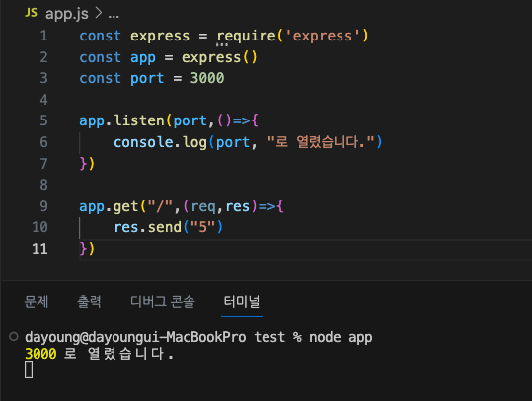Click line number 5 in gutter
This screenshot has width=532, height=401.
43,120
